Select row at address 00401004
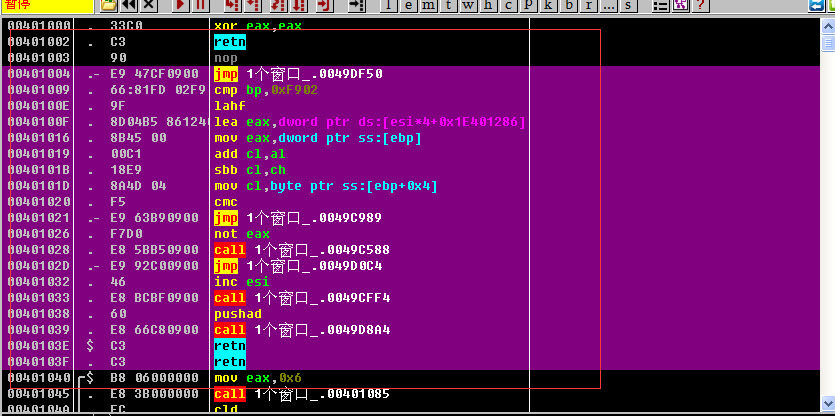 click(410, 74)
